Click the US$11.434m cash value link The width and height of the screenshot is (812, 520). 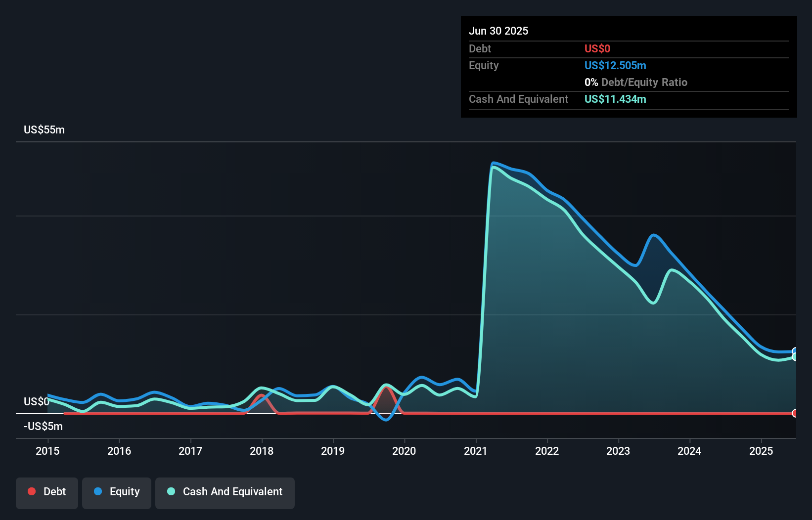[x=615, y=99]
